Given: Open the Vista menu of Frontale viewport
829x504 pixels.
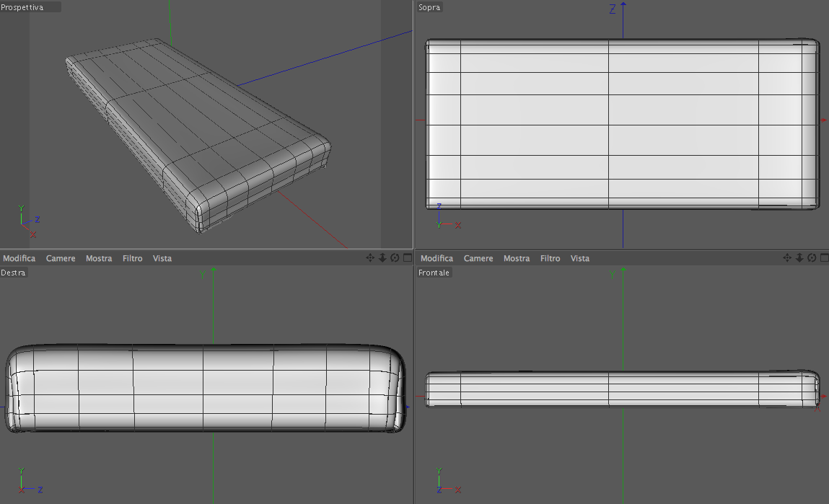Looking at the screenshot, I should point(579,258).
